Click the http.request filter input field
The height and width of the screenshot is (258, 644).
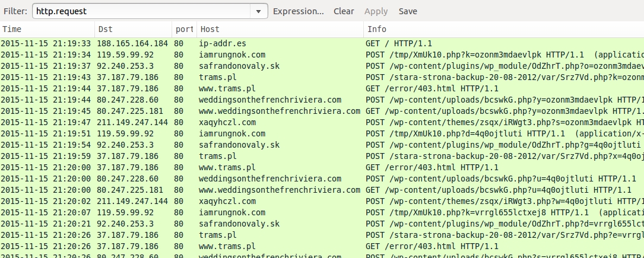click(x=142, y=11)
